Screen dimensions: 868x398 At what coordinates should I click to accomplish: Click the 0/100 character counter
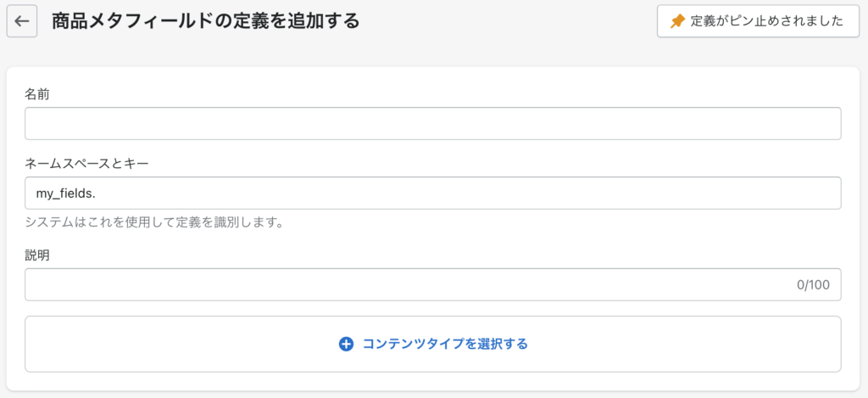(813, 285)
